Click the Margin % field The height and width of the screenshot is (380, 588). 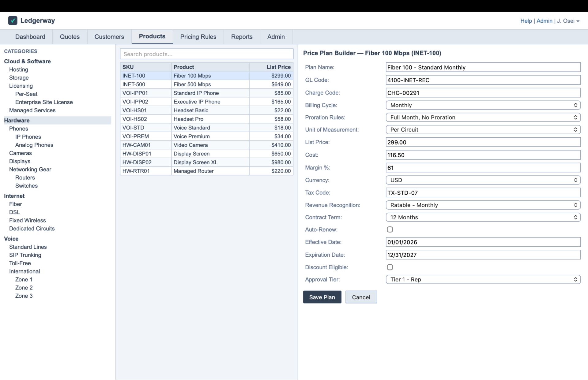(x=483, y=168)
